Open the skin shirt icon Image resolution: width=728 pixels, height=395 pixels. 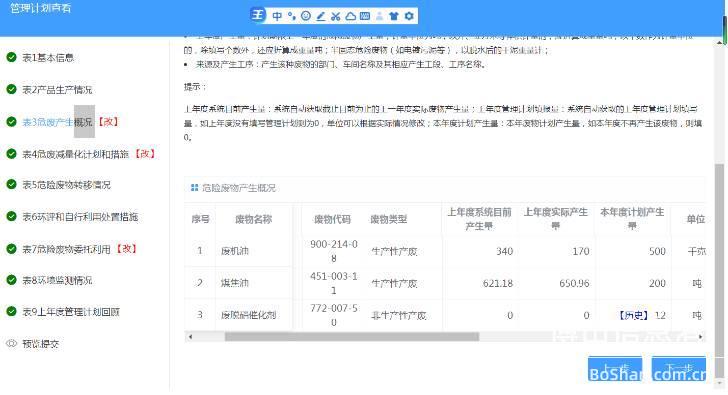click(394, 16)
